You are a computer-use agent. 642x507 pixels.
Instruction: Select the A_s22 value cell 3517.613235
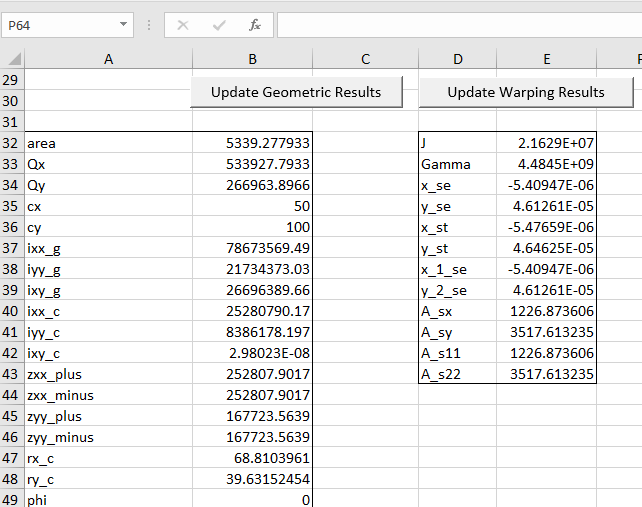pos(546,374)
